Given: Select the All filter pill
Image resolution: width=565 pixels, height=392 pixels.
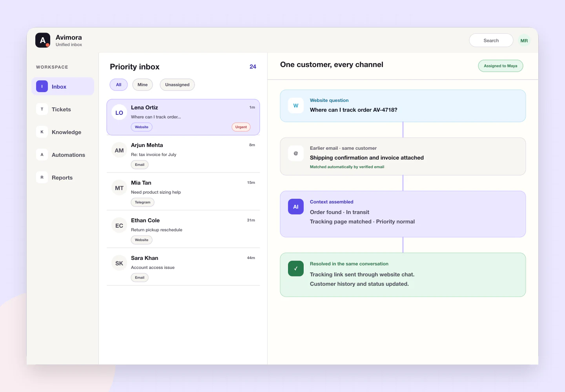Looking at the screenshot, I should pyautogui.click(x=118, y=85).
